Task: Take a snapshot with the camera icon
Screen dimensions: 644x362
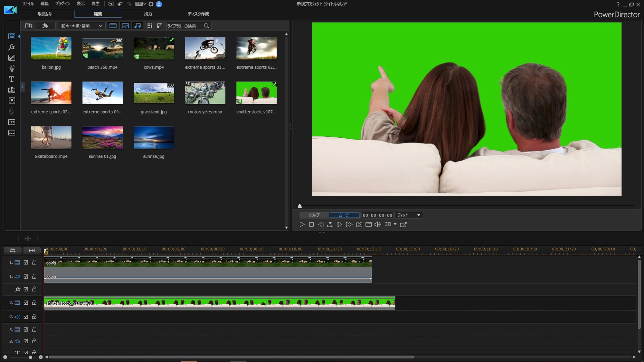Action: point(359,224)
